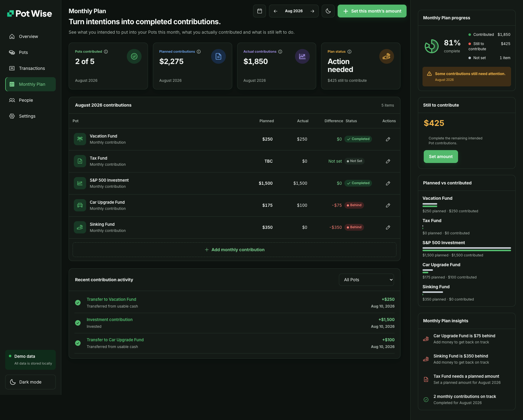
Task: Navigate to Pots page
Action: tap(30, 52)
